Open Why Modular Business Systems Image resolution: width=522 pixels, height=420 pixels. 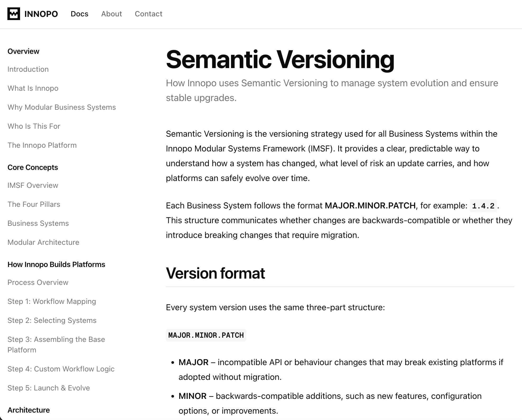(62, 107)
